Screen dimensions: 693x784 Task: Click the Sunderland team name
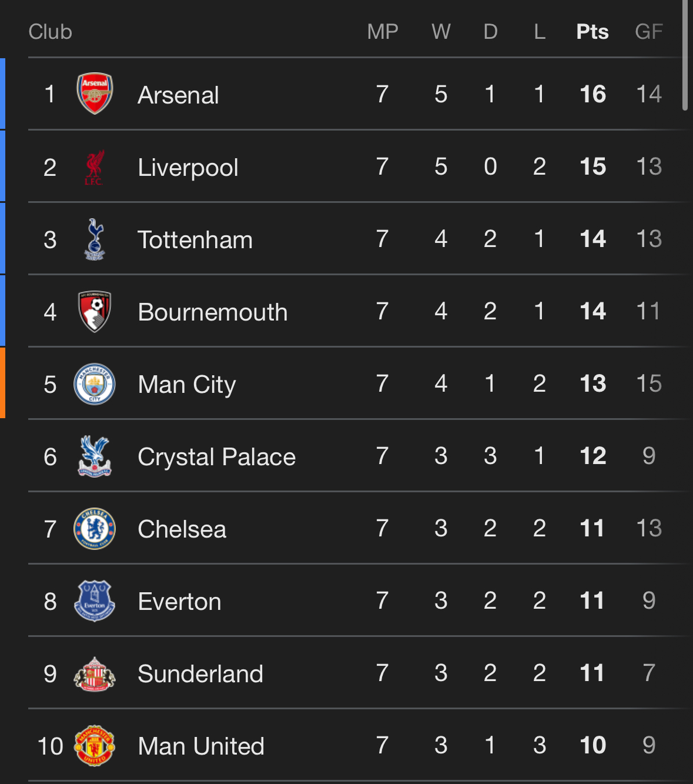200,674
